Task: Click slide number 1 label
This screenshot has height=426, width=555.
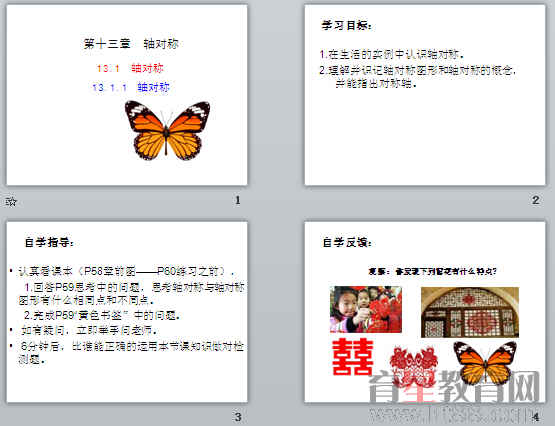Action: click(238, 200)
